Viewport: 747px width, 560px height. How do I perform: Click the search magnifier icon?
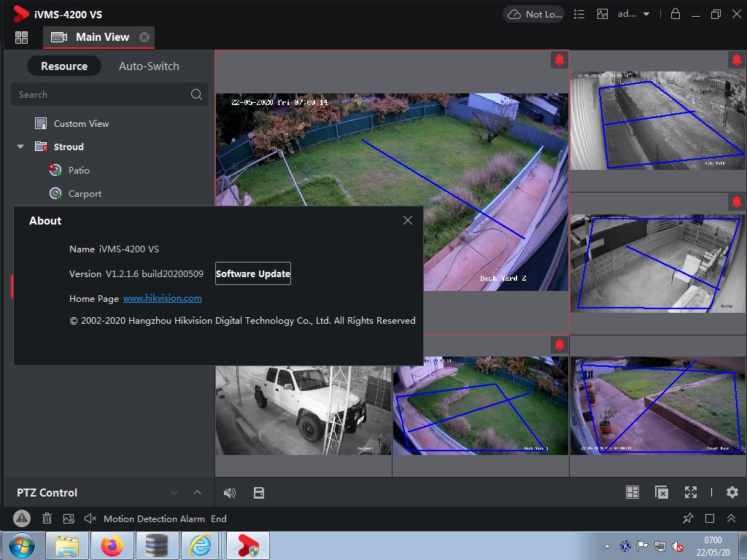(196, 94)
